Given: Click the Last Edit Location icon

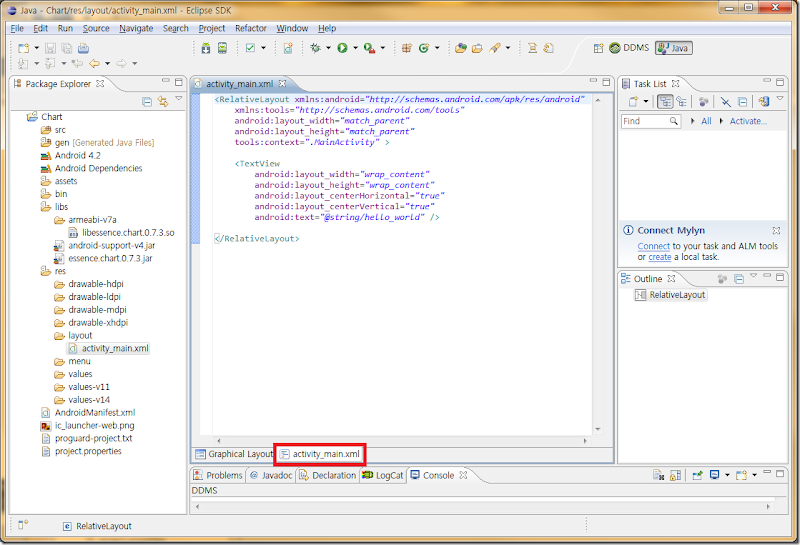Looking at the screenshot, I should [x=77, y=63].
